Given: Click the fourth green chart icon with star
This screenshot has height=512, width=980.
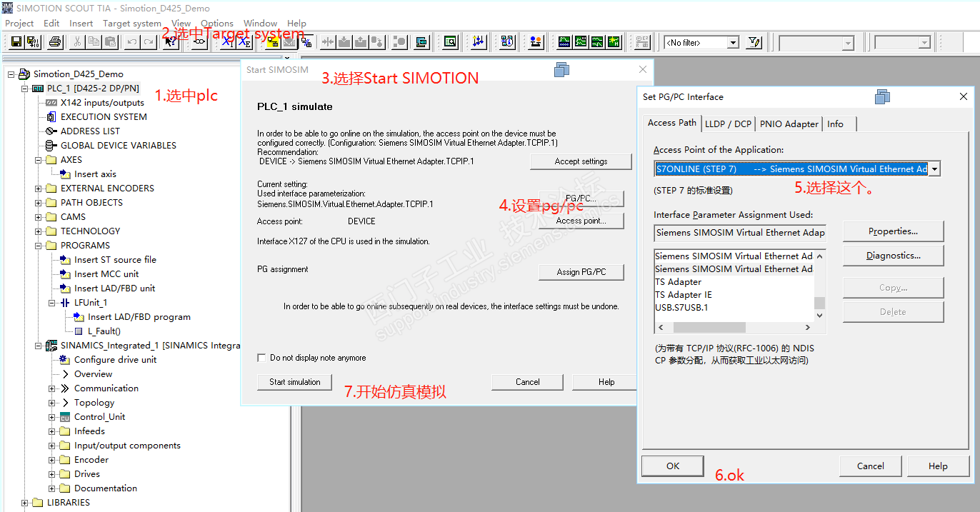Looking at the screenshot, I should click(x=614, y=42).
